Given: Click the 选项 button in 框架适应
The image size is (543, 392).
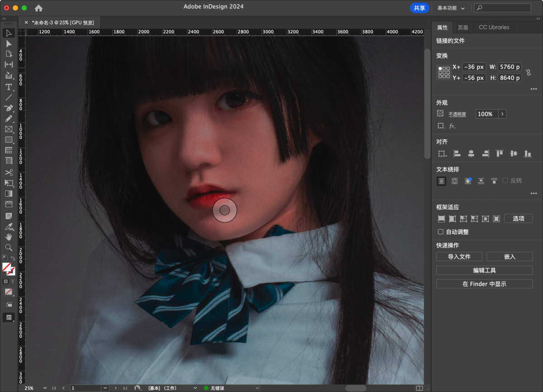Looking at the screenshot, I should click(519, 219).
